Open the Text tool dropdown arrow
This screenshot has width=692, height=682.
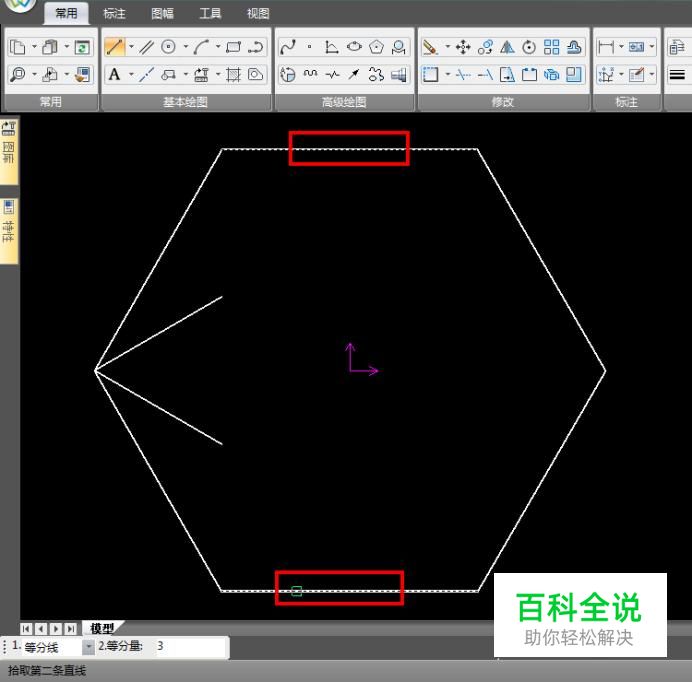pyautogui.click(x=131, y=74)
